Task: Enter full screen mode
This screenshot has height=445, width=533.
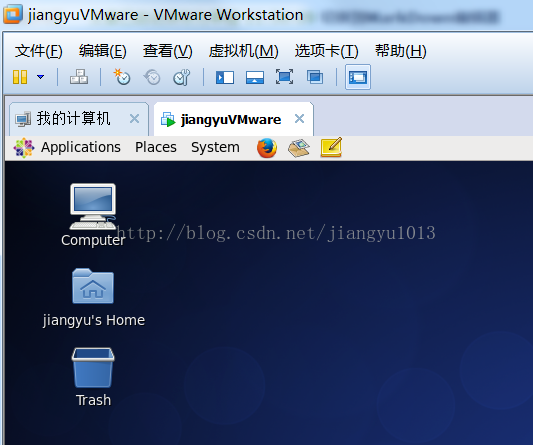Action: pyautogui.click(x=284, y=77)
